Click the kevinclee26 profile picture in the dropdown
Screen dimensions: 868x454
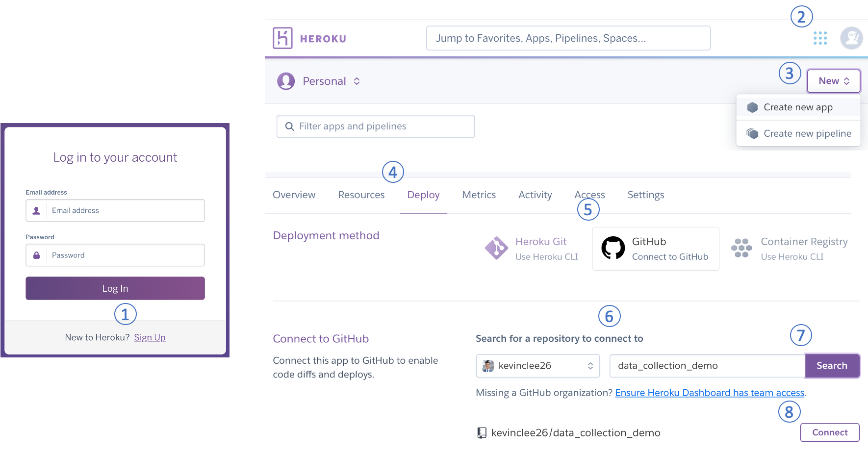[488, 366]
